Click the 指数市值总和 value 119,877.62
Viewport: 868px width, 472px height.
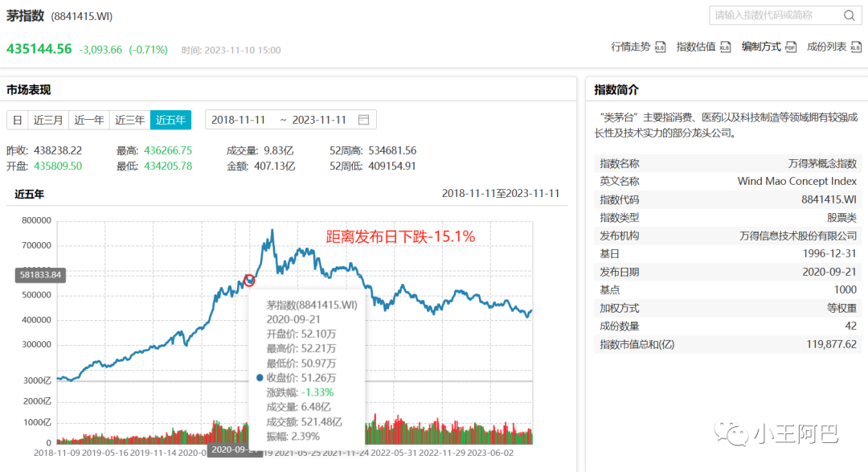tap(832, 345)
